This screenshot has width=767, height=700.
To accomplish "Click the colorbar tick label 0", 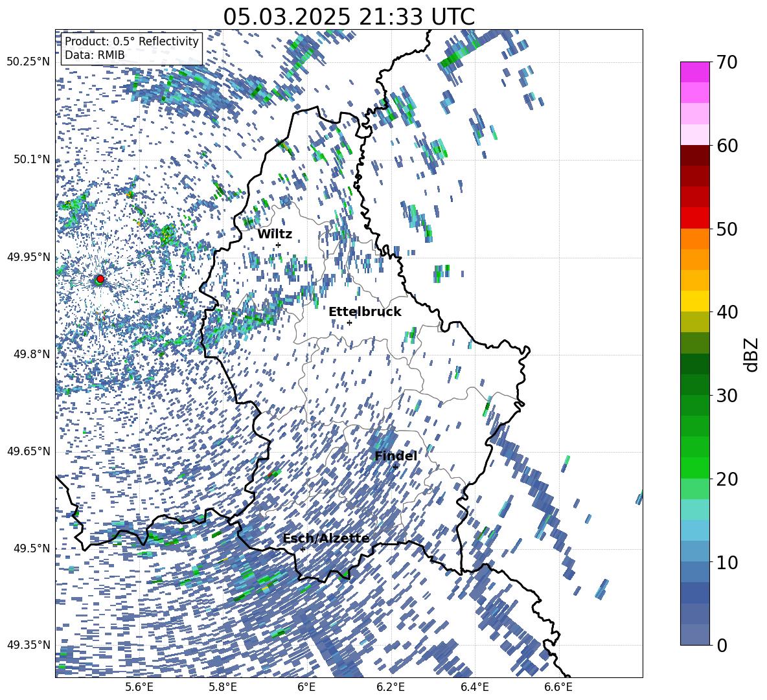I will [722, 645].
